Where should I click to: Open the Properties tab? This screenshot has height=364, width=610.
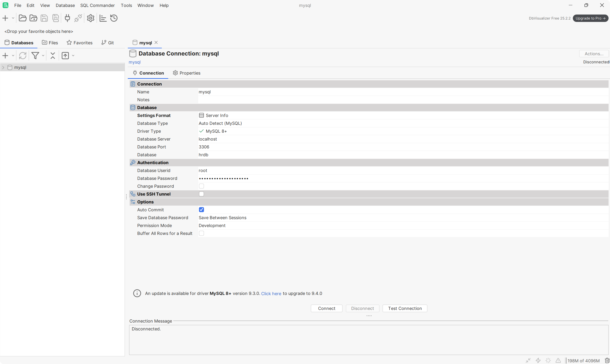pos(187,73)
